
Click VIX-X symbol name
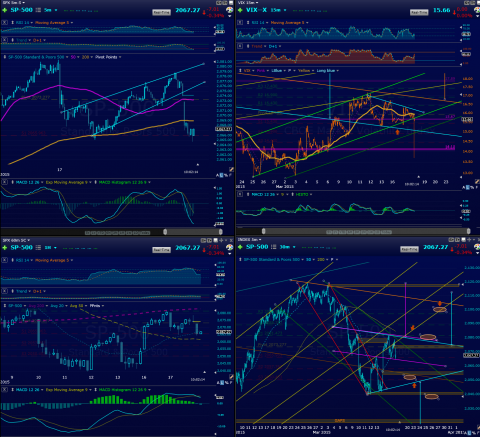click(256, 10)
